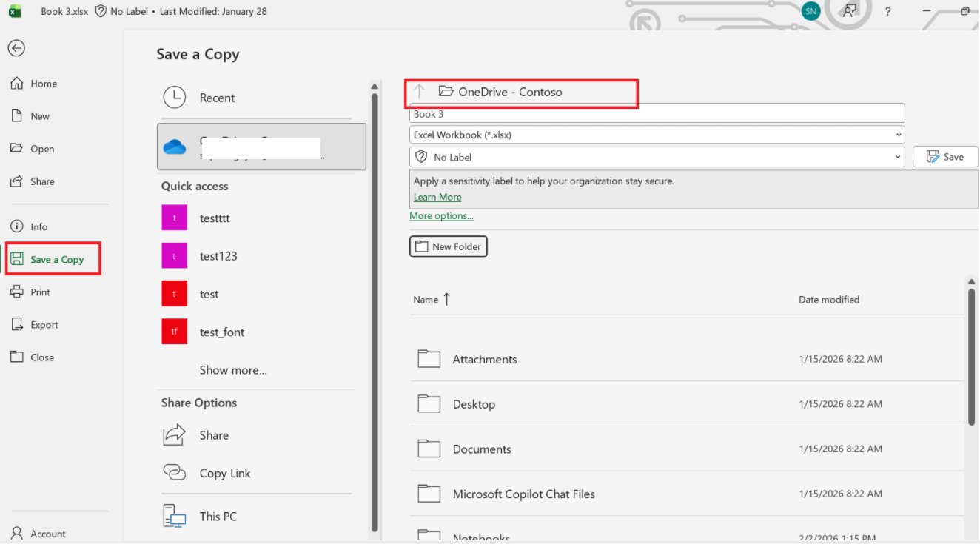The height and width of the screenshot is (544, 980).
Task: Select the Recent locations clock entry
Action: point(256,98)
